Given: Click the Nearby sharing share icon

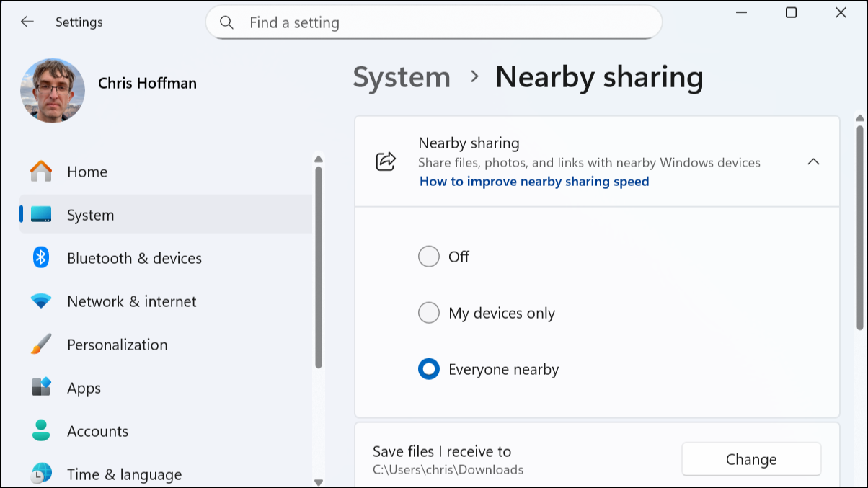Looking at the screenshot, I should pos(386,162).
